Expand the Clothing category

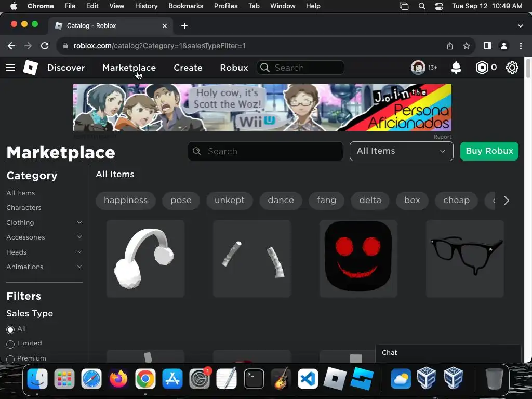coord(79,222)
